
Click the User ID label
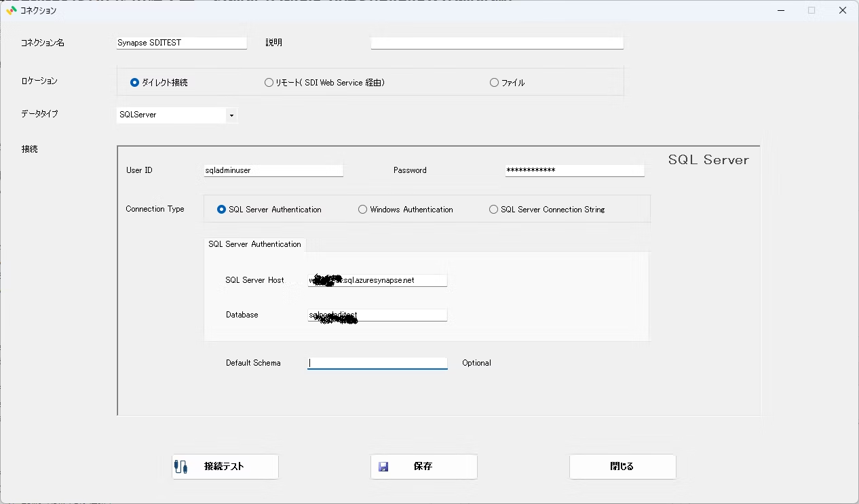pyautogui.click(x=139, y=170)
